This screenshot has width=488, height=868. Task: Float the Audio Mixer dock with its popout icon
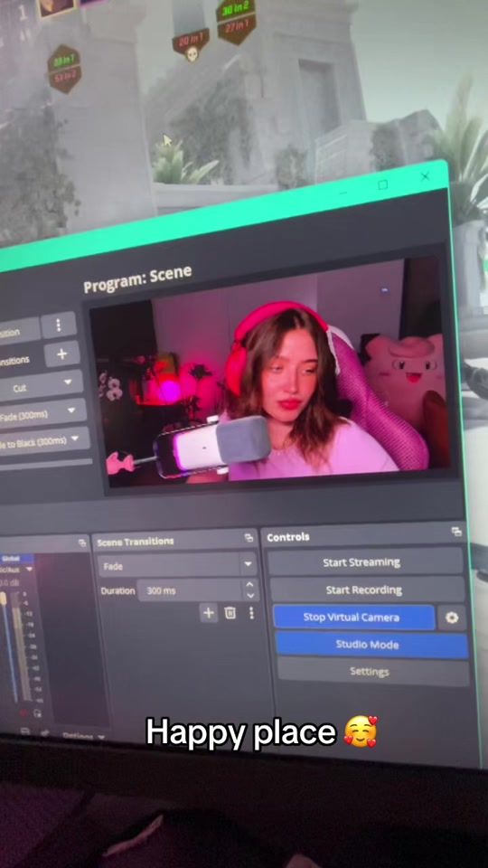82,543
